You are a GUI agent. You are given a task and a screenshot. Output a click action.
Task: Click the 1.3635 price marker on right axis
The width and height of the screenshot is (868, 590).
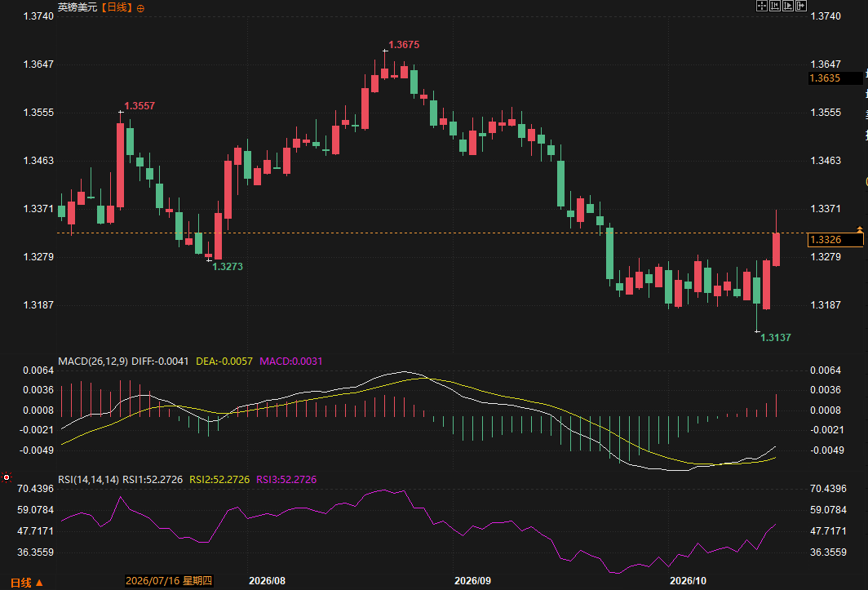pyautogui.click(x=835, y=78)
